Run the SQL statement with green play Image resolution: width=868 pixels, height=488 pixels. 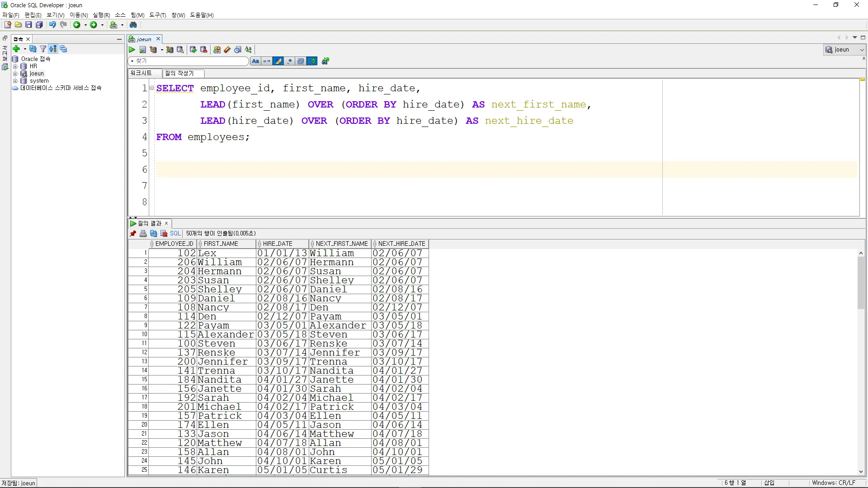132,50
